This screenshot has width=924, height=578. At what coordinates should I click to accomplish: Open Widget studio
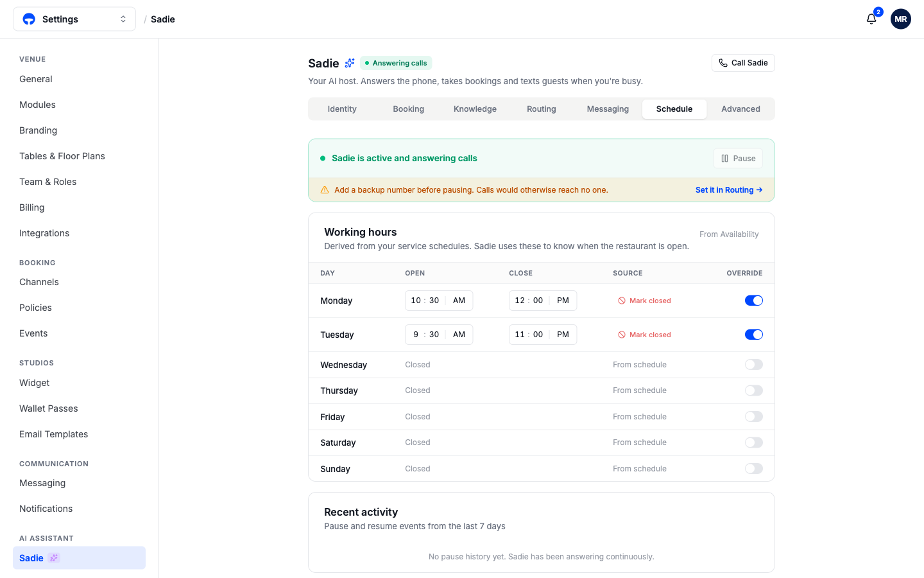[79, 383]
